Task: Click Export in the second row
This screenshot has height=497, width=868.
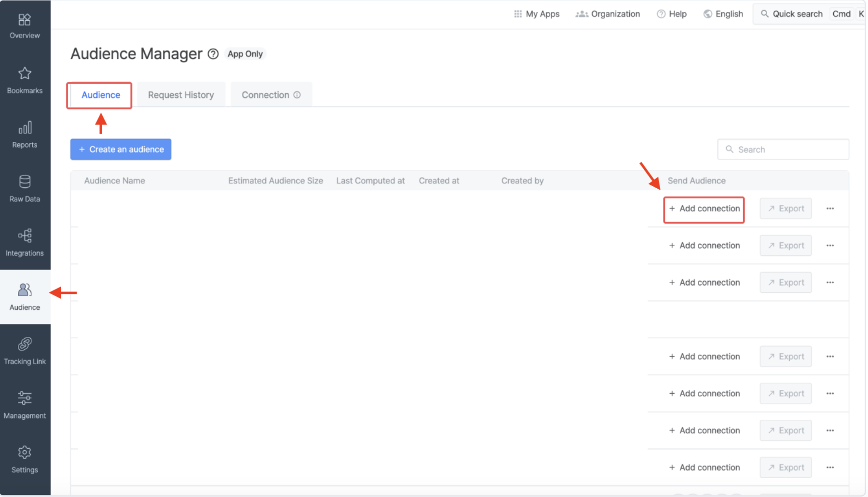Action: coord(786,246)
